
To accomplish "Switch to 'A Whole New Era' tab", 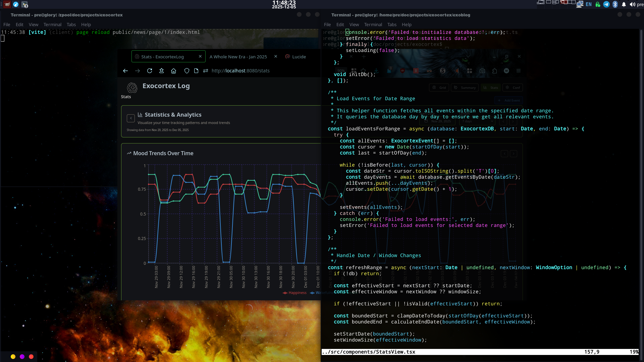I will pyautogui.click(x=238, y=57).
